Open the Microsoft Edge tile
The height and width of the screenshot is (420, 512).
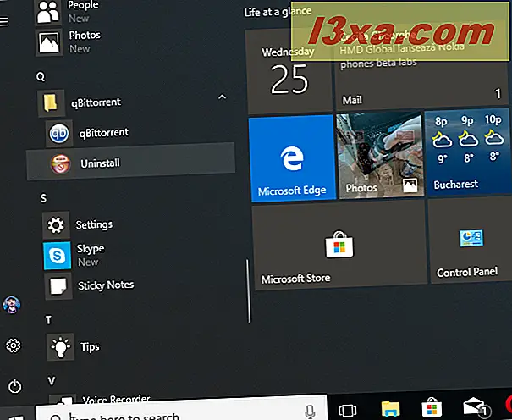click(x=292, y=158)
